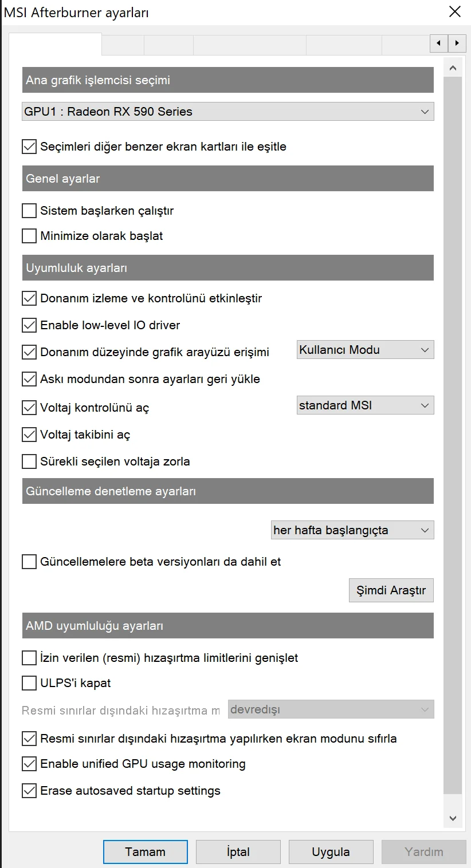The width and height of the screenshot is (471, 868).
Task: Disable Enable low-level IO driver
Action: click(29, 325)
